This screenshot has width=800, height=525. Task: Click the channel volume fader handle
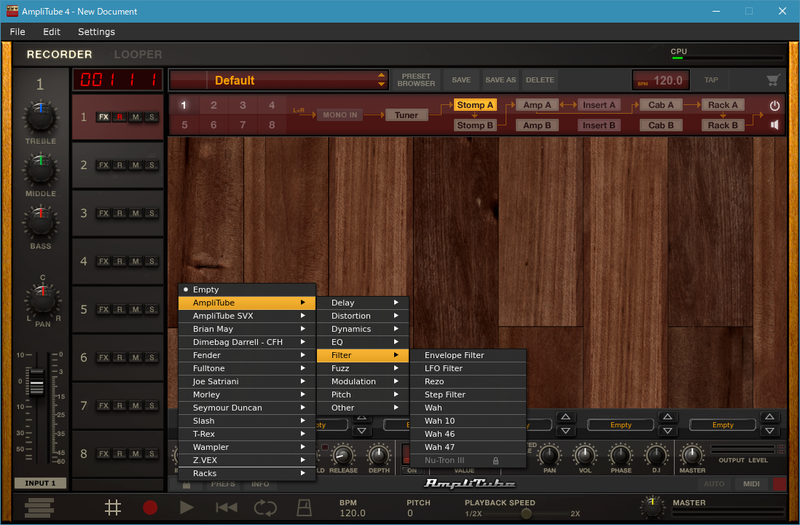(x=36, y=382)
